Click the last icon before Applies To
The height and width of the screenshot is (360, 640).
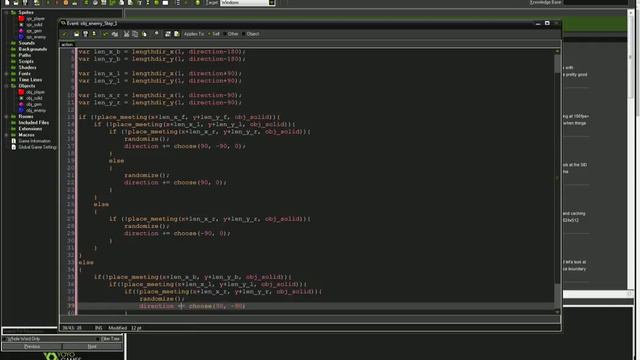click(177, 34)
